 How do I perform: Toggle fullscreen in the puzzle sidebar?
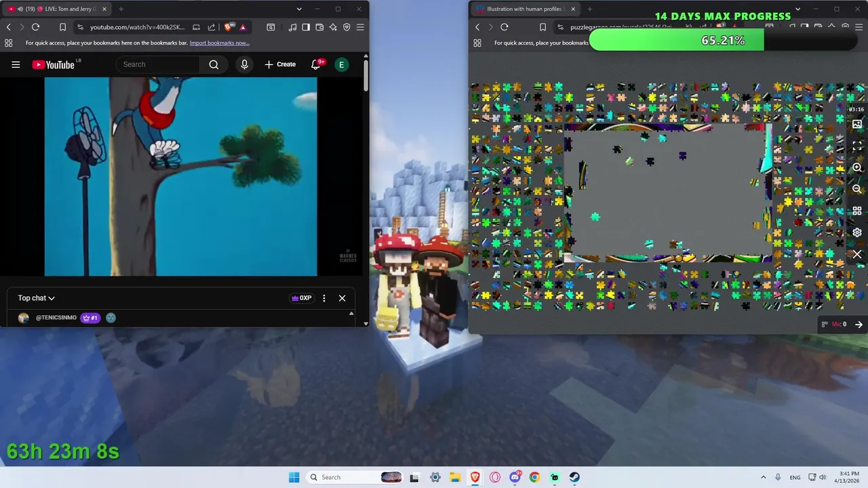click(857, 146)
